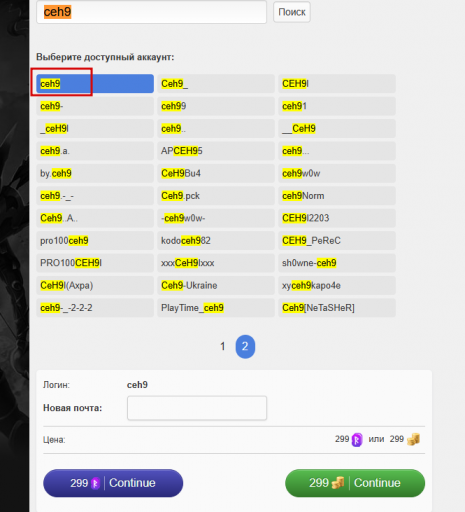The width and height of the screenshot is (465, 512).
Task: Choose account CeH9Bu4
Action: click(x=216, y=173)
